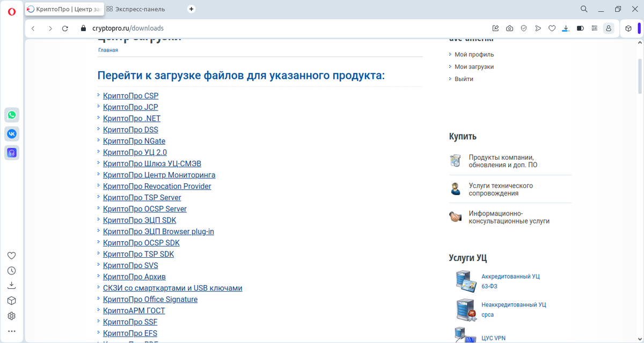Open bookmarks heart icon in sidebar
This screenshot has width=644, height=343.
click(x=12, y=256)
